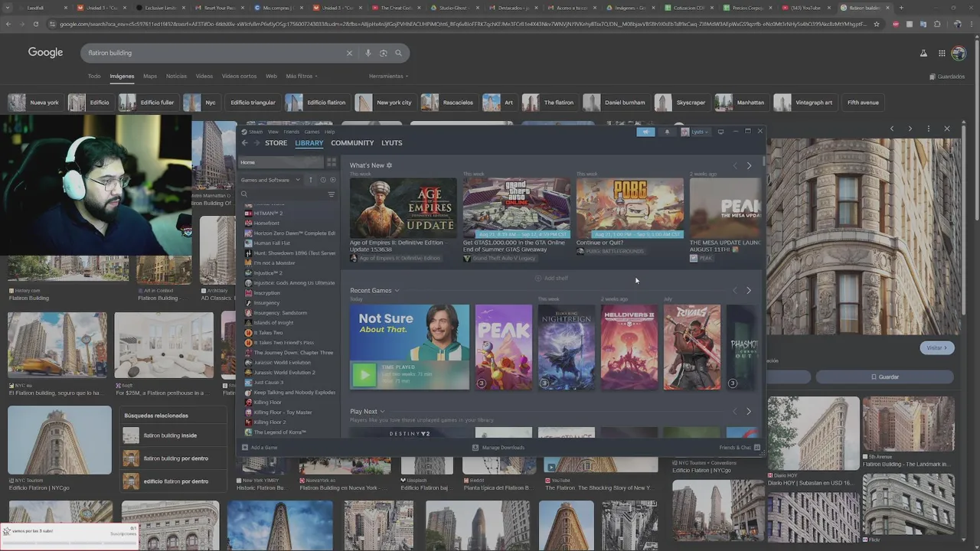Open 'Guardados' saved items link

pyautogui.click(x=947, y=77)
